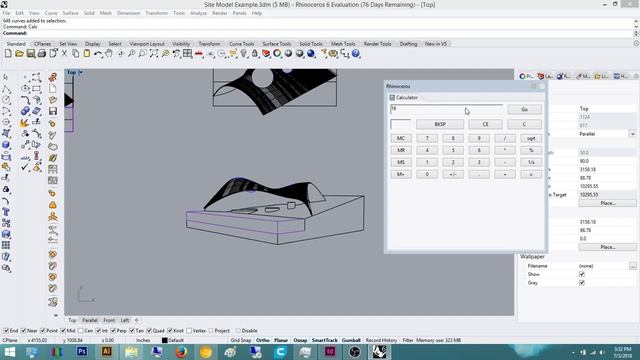Click the Open file folder icon
Image resolution: width=640 pixels, height=360 pixels.
pos(19,53)
